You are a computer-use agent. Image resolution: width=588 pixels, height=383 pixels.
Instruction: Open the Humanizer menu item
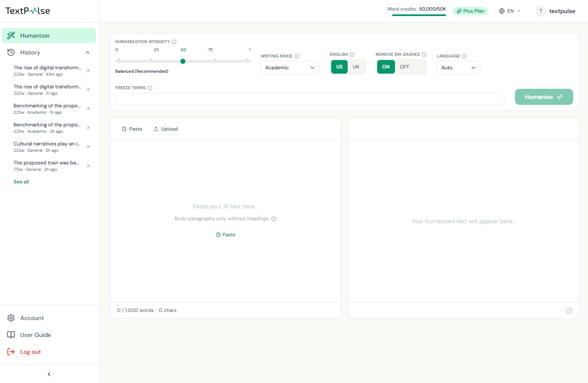coord(49,36)
